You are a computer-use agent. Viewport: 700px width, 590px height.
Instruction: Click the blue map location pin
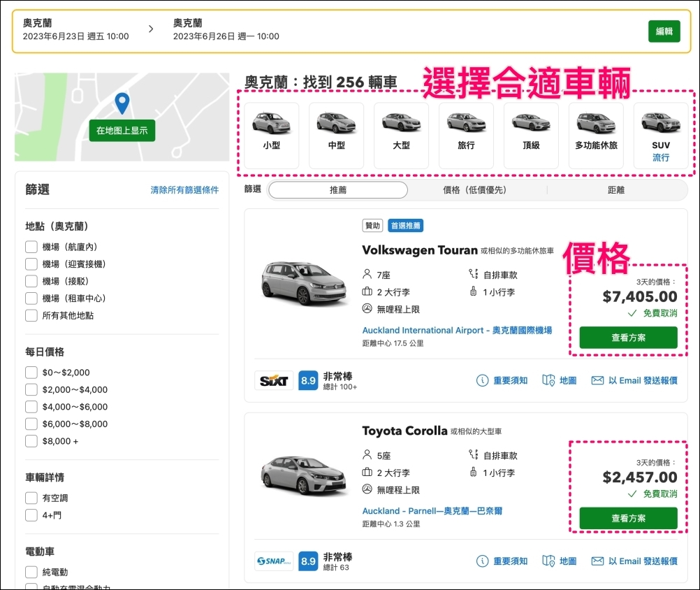pyautogui.click(x=122, y=103)
